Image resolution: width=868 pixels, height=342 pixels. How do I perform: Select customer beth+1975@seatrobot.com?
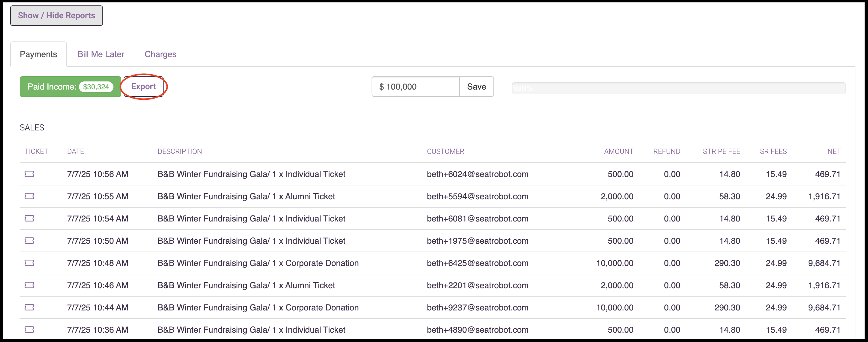[478, 241]
